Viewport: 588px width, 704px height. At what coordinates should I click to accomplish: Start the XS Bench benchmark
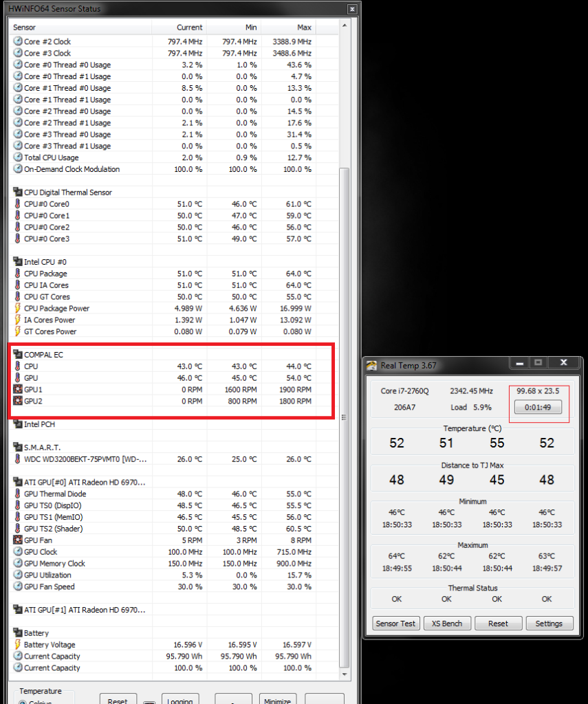446,624
